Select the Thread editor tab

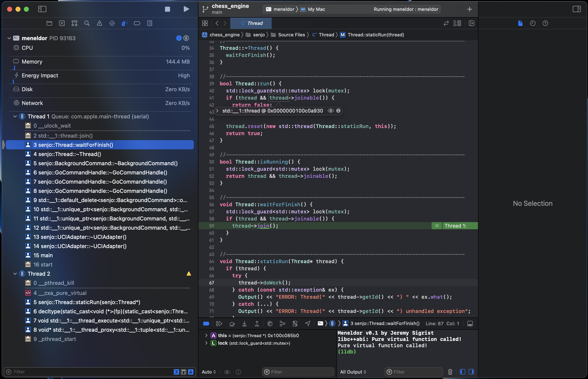[x=251, y=23]
